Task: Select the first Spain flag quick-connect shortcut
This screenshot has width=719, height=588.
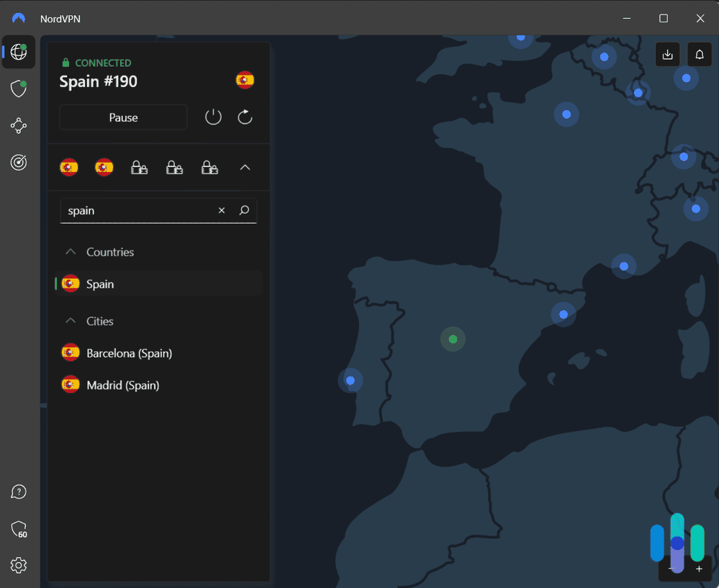Action: (68, 167)
